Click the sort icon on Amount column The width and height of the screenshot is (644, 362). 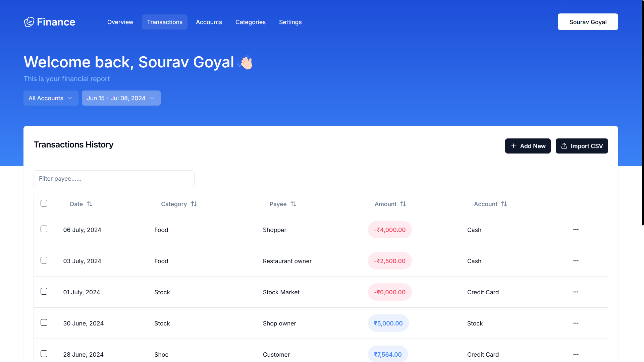click(403, 204)
